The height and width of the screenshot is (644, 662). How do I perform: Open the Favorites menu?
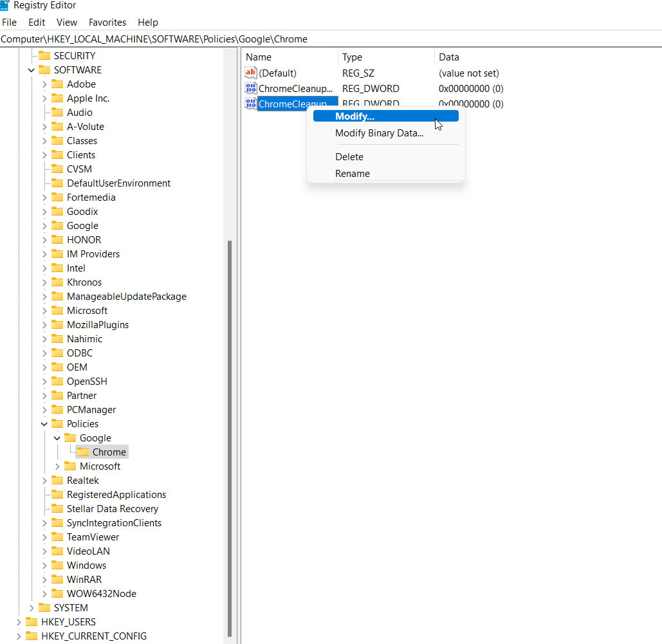(107, 23)
